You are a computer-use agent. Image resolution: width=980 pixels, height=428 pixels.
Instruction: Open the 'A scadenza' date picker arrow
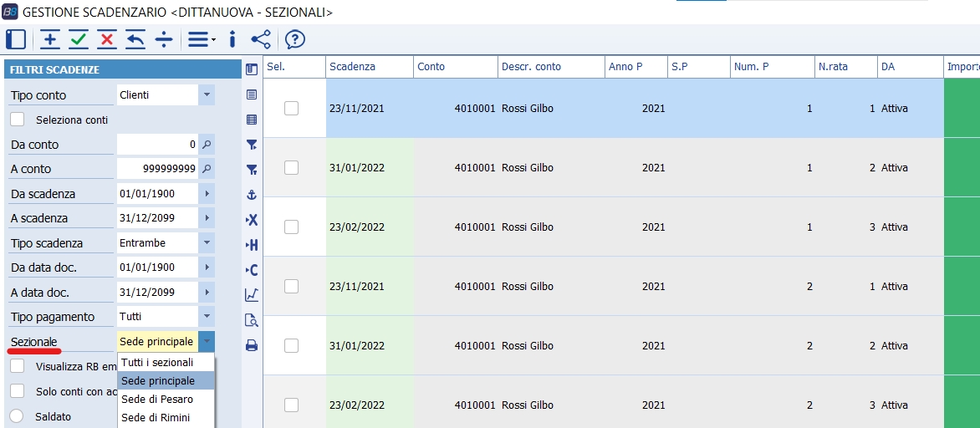point(207,218)
